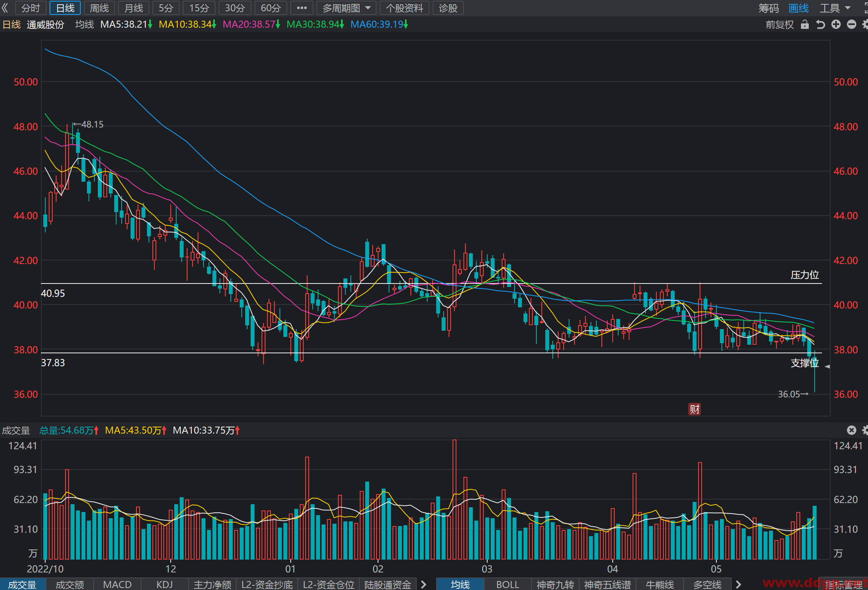The width and height of the screenshot is (868, 590).
Task: Select the 成交量 indicator tab
Action: (x=22, y=584)
